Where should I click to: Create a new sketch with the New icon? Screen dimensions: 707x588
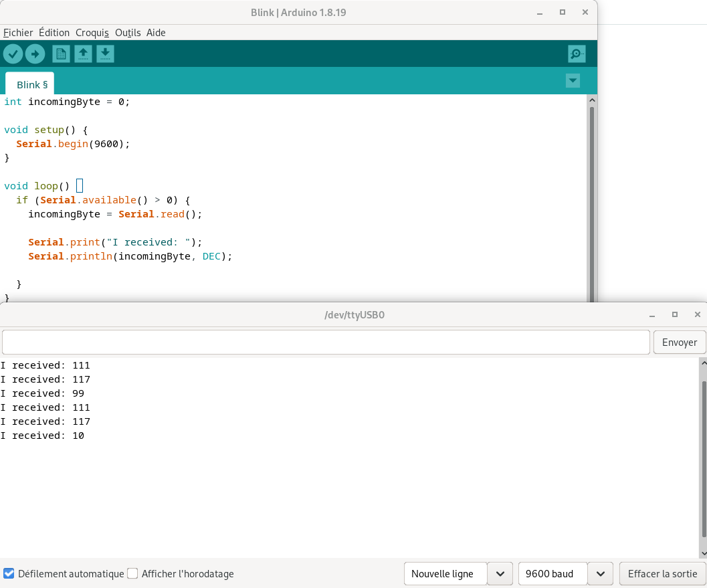pos(61,54)
